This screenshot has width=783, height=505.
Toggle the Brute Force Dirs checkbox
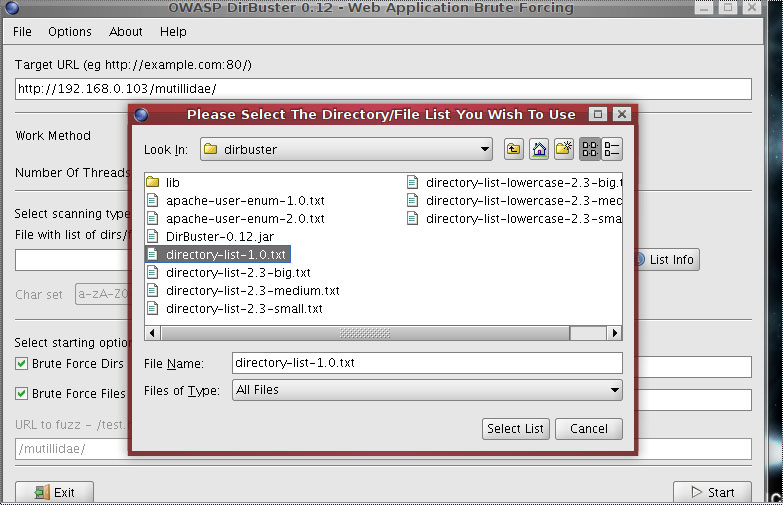[x=22, y=364]
